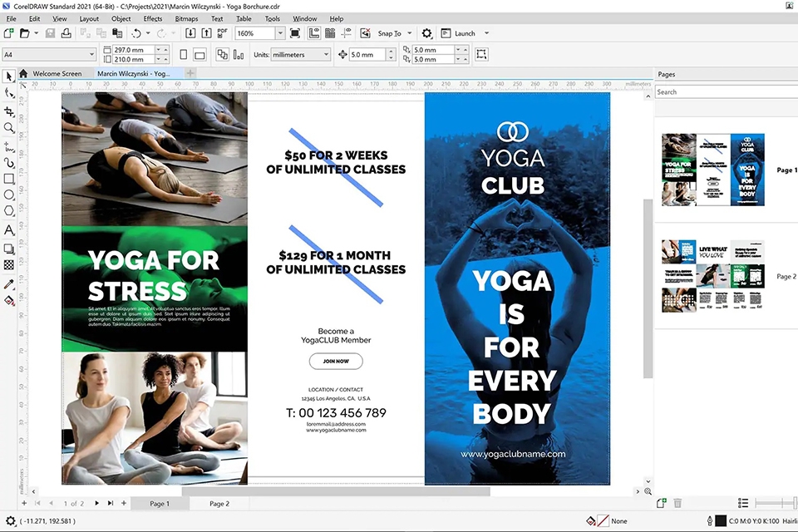Select the Page 2 thumbnail in Pages docker
This screenshot has width=798, height=532.
point(712,274)
